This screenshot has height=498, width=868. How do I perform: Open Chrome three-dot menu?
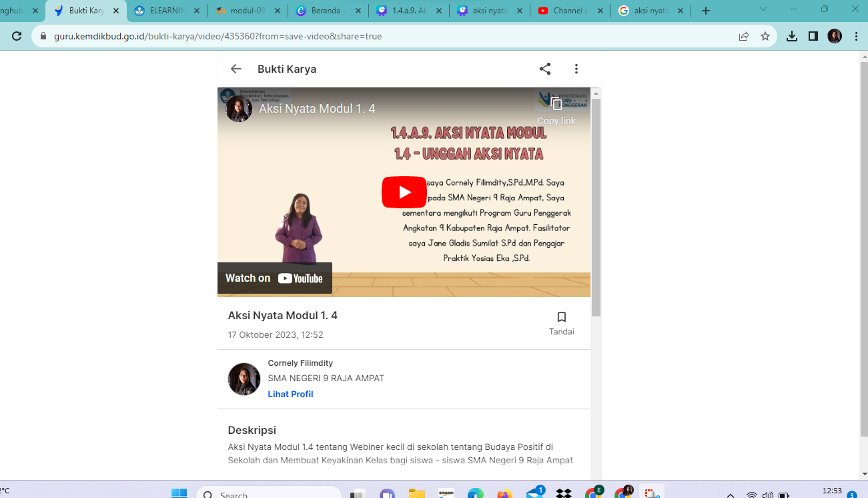[856, 36]
